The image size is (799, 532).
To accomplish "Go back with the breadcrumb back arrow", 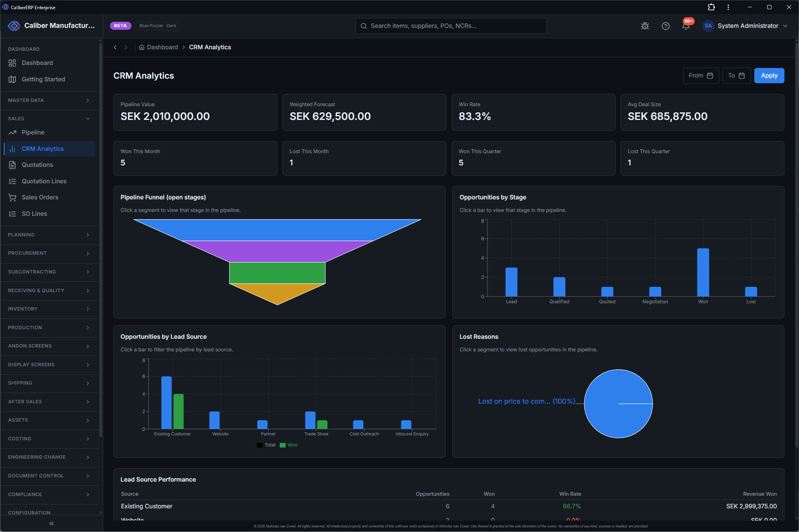I will tap(115, 47).
